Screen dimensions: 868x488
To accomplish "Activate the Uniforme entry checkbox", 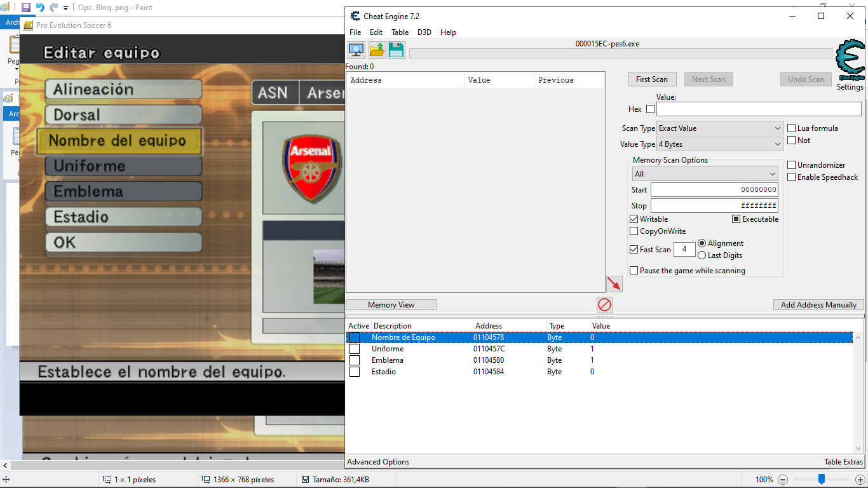I will click(355, 349).
